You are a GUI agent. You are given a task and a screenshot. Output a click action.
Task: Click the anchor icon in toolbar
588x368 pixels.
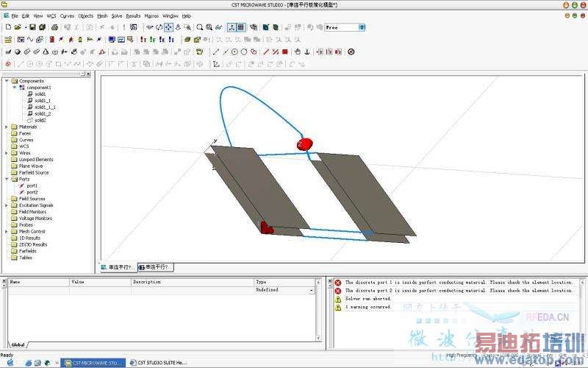(306, 52)
